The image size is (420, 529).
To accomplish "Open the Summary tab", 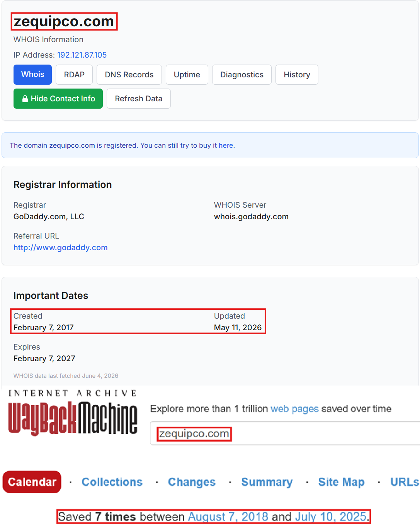I will click(267, 482).
